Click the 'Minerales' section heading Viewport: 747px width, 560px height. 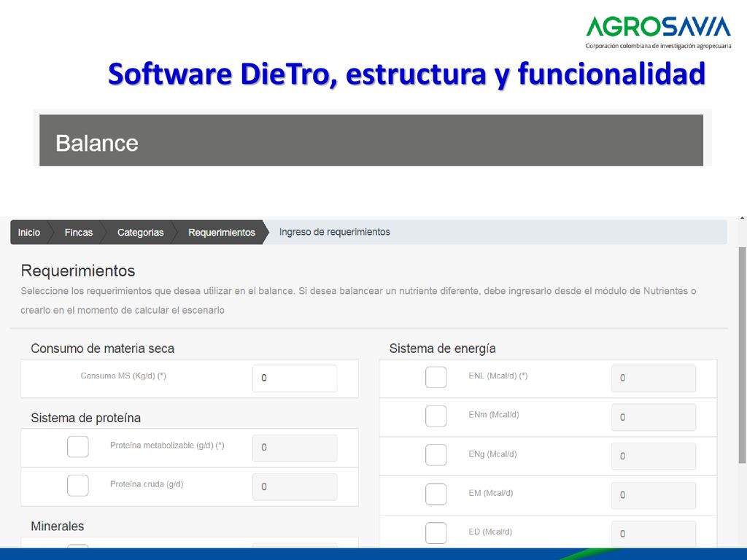point(57,526)
